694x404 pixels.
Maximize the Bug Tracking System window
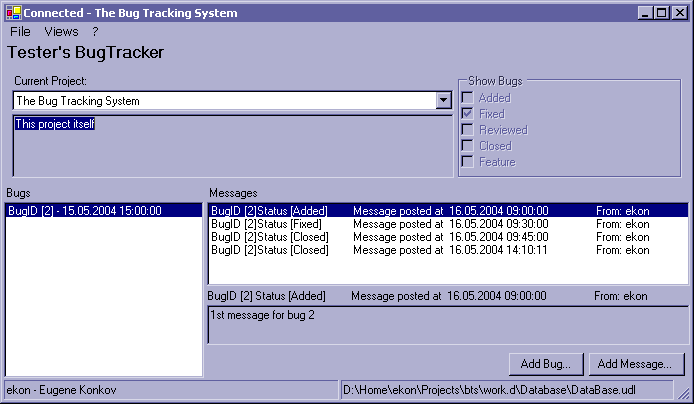point(663,13)
